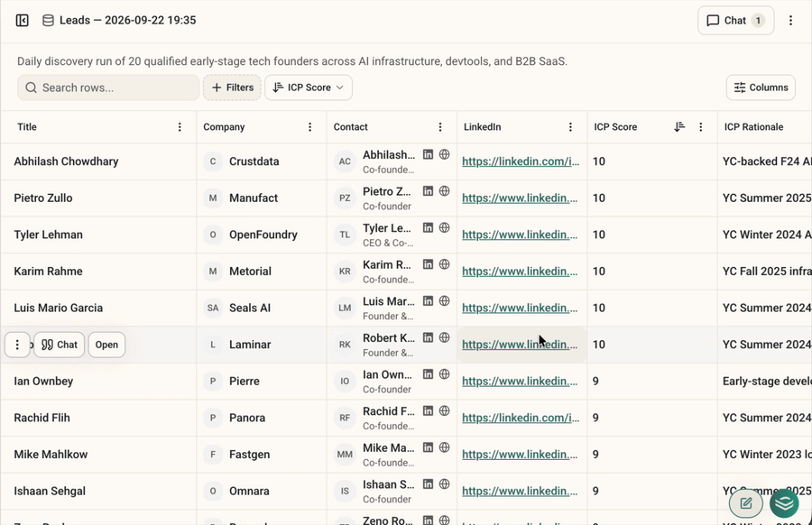Open website globe icon for Karim R. contact
812x525 pixels.
click(444, 264)
